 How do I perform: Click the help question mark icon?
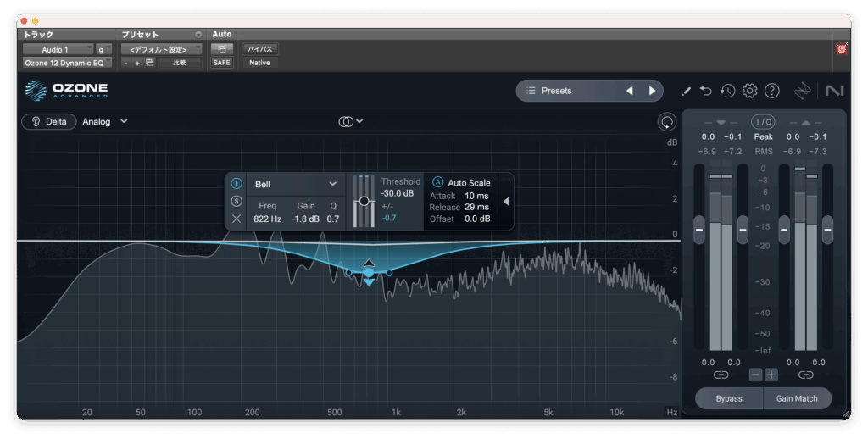pos(771,91)
